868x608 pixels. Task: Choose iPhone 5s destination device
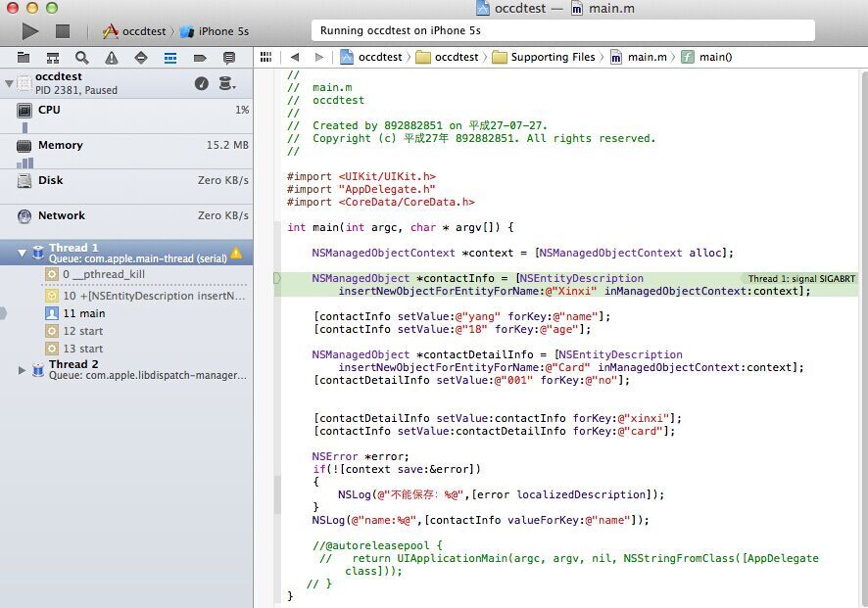(215, 31)
